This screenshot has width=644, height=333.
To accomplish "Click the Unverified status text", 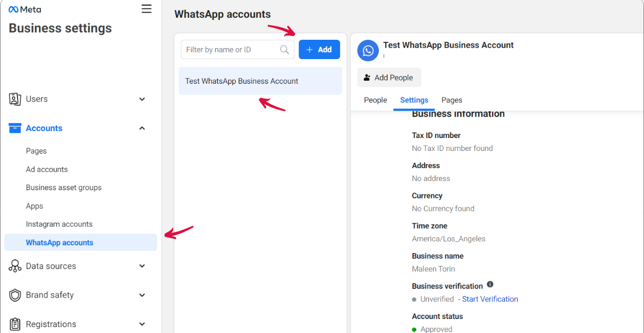I will coord(437,299).
